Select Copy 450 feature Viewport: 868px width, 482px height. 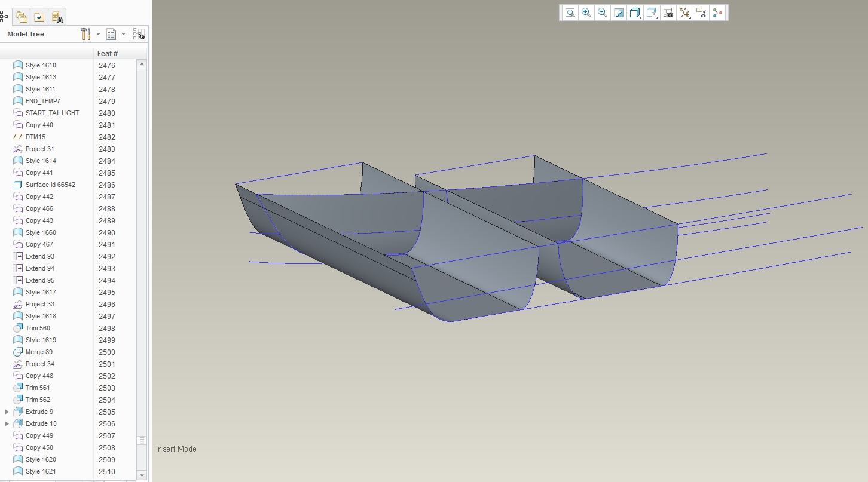[x=39, y=447]
